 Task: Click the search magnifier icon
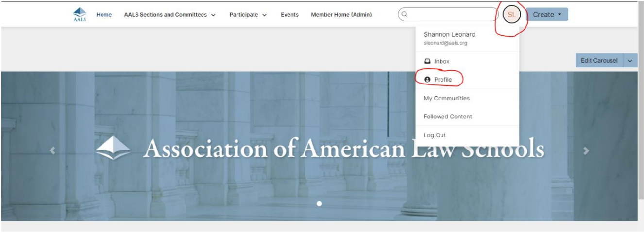click(405, 15)
